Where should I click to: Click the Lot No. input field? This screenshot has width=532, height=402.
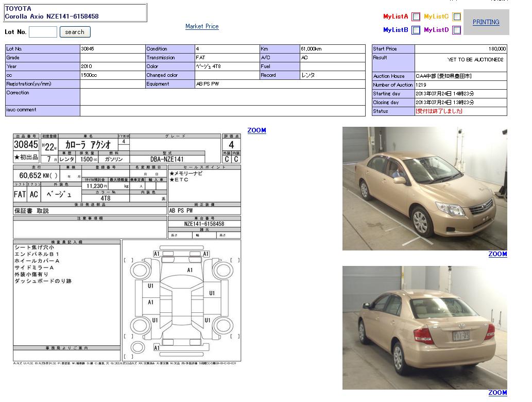(x=43, y=32)
